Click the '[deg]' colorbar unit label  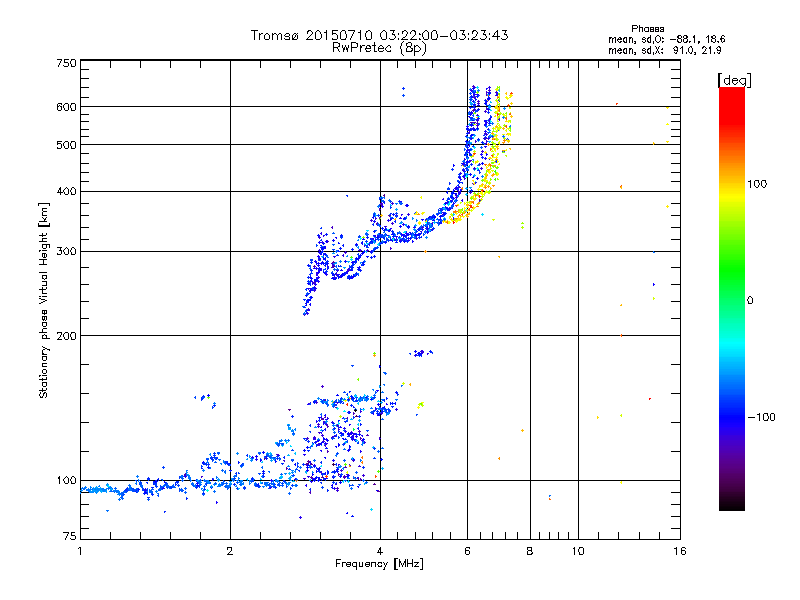734,80
